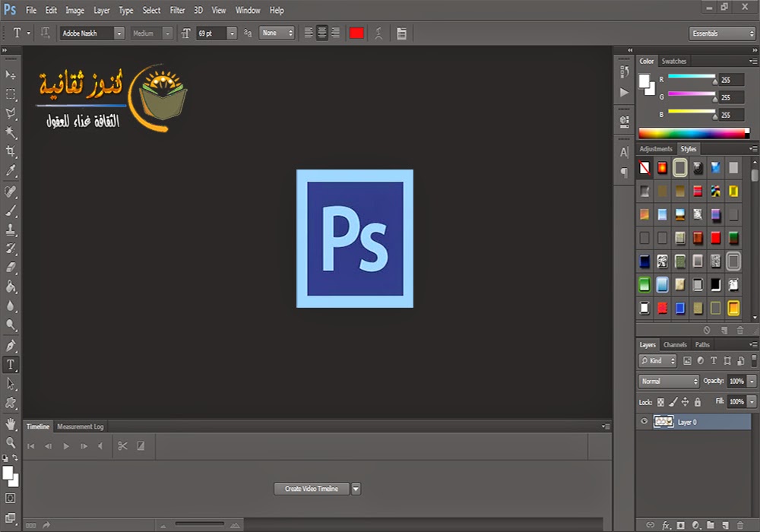The height and width of the screenshot is (532, 760).
Task: Click the scissors split icon in Timeline
Action: point(122,446)
